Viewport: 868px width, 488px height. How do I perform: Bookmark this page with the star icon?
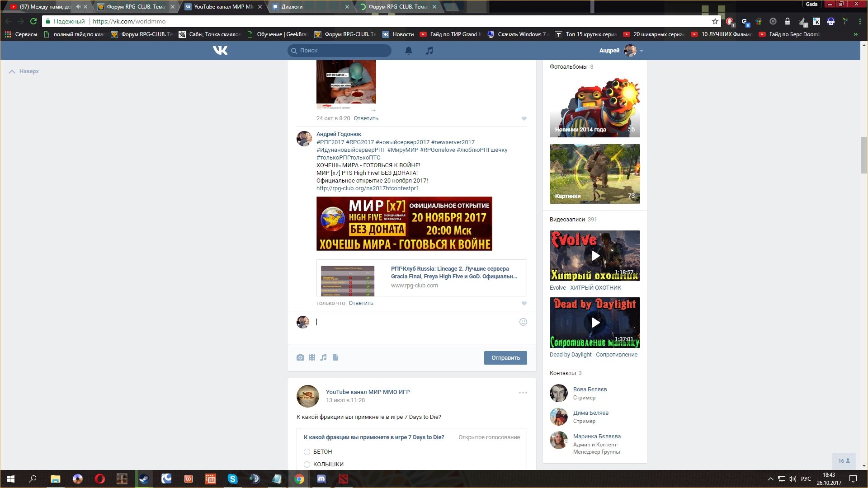(x=715, y=21)
